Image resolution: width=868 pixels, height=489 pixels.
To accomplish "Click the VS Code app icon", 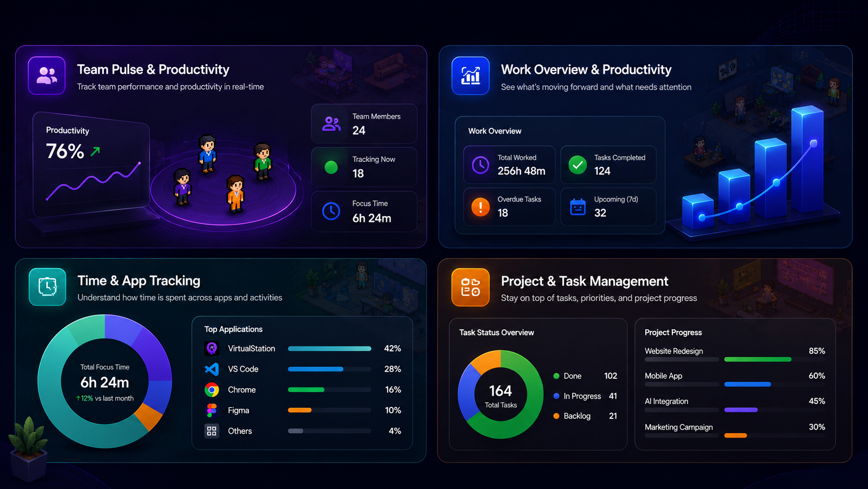I will (211, 369).
